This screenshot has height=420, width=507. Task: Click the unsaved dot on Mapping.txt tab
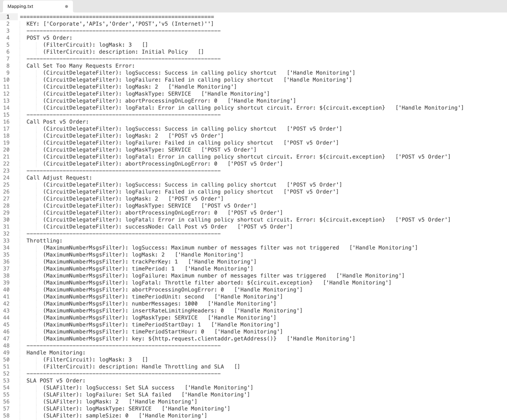pyautogui.click(x=67, y=7)
